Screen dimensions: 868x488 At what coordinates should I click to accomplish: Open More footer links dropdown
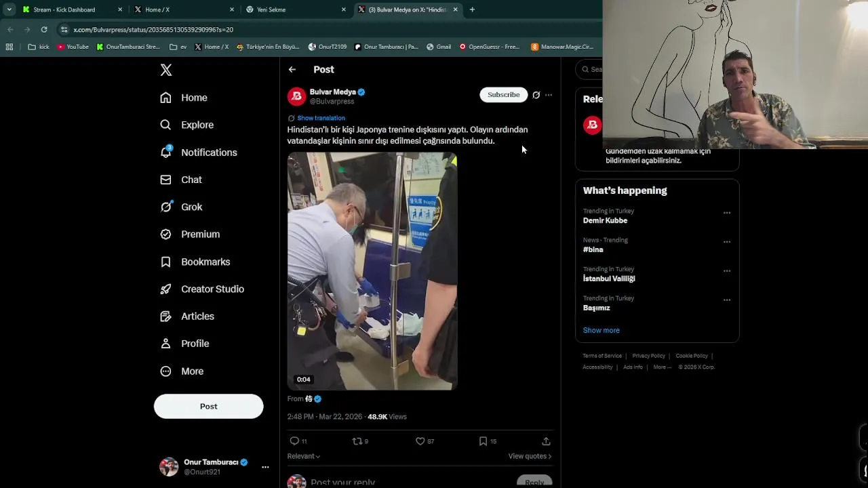coord(662,367)
